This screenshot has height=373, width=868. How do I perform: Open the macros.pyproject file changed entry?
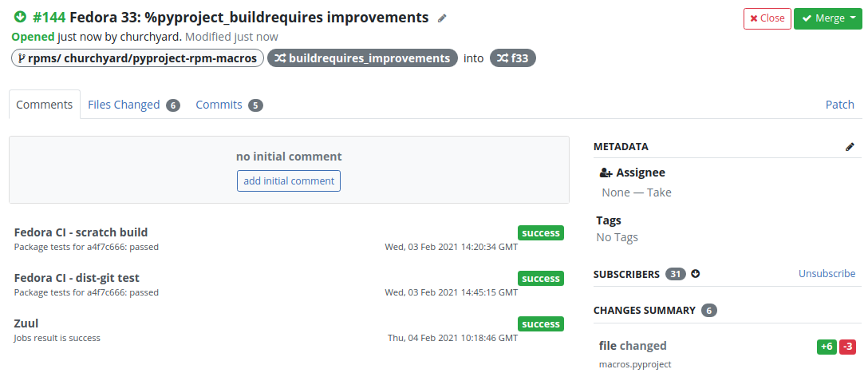(x=635, y=364)
